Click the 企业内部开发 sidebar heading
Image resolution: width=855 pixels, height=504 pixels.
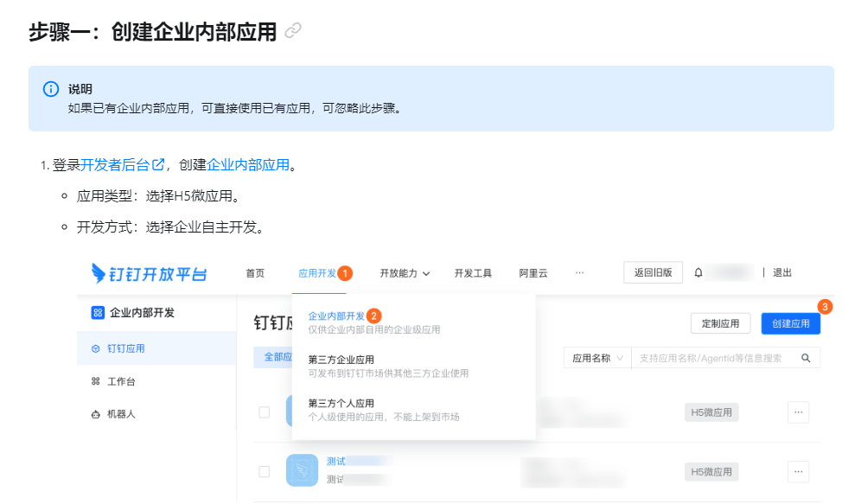coord(143,313)
